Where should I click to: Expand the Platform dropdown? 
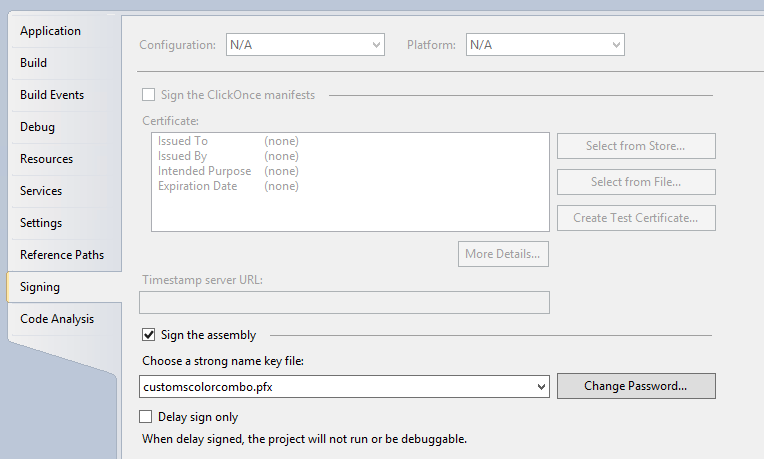pyautogui.click(x=545, y=45)
